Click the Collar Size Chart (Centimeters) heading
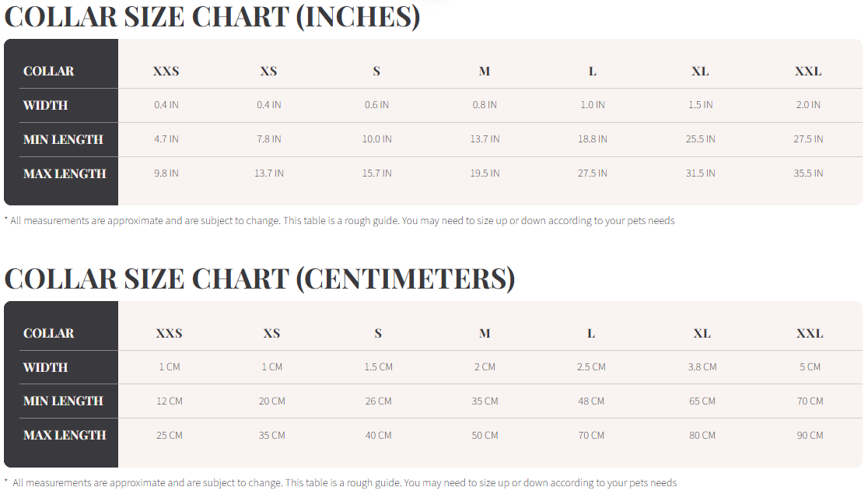Screen dimensions: 868x501 pyautogui.click(x=259, y=279)
